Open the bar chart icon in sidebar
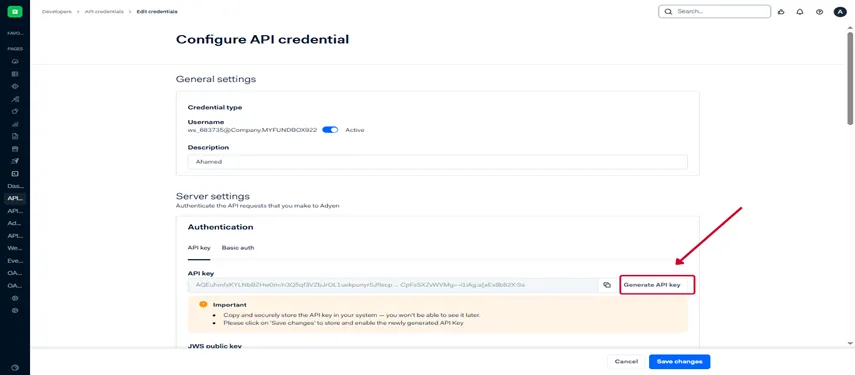The image size is (855, 375). pos(15,124)
